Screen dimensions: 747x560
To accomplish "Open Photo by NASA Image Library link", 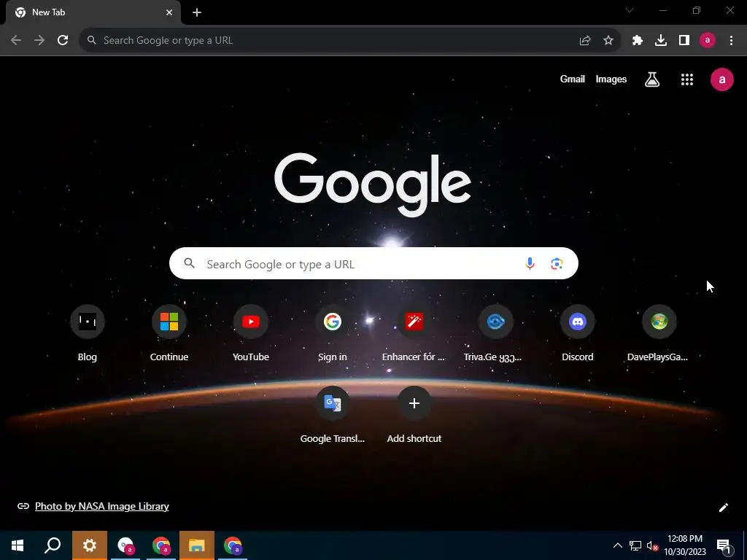I will [x=102, y=506].
